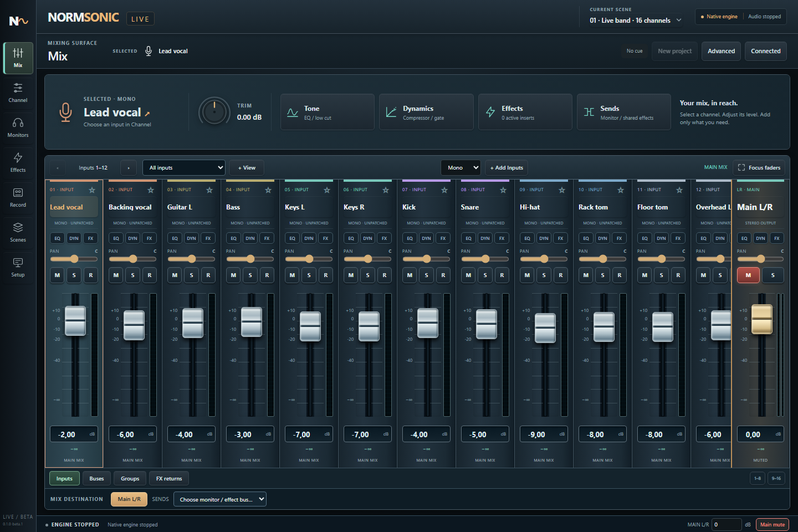798x532 pixels.
Task: Open the Scenes sidebar view
Action: 18,232
